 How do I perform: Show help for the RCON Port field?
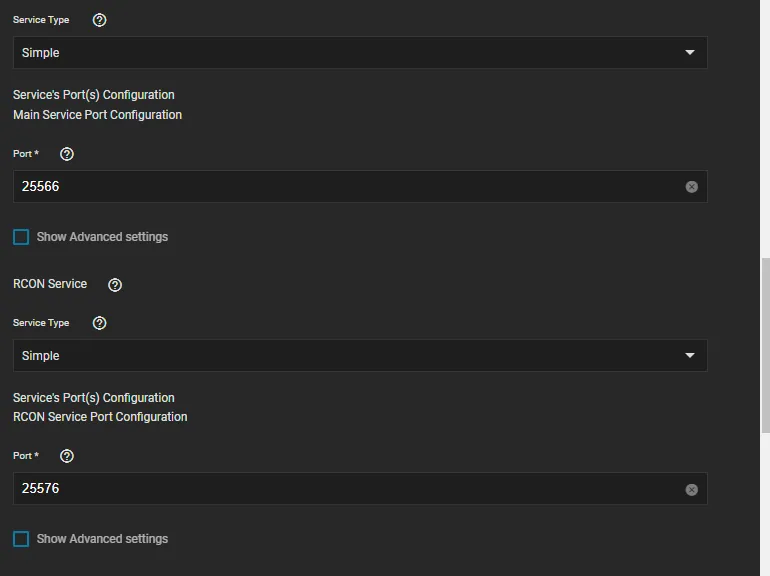67,456
